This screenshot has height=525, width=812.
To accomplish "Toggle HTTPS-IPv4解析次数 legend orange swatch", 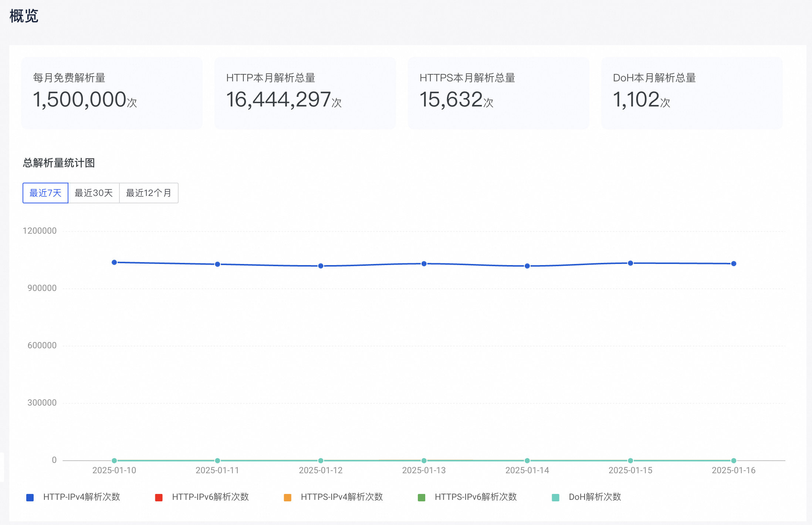I will click(x=287, y=497).
